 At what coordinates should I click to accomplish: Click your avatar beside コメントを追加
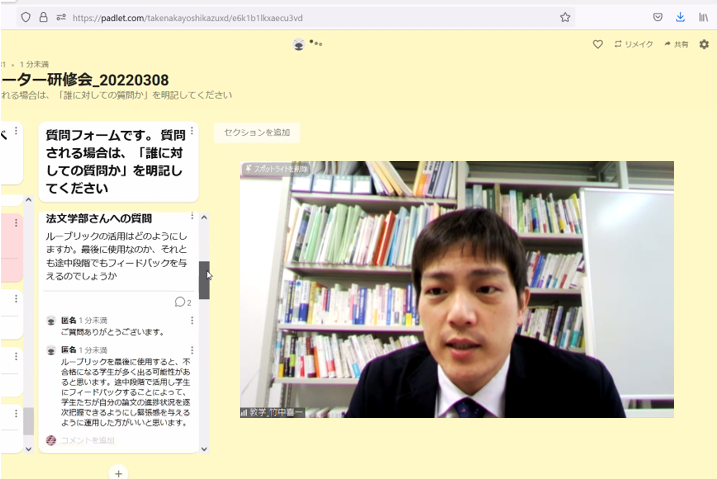tap(51, 440)
